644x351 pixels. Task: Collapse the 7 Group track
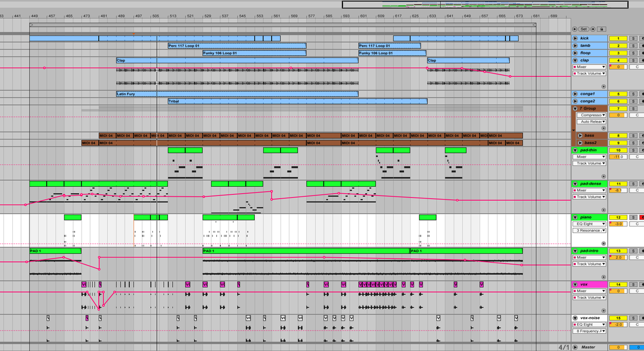point(575,108)
